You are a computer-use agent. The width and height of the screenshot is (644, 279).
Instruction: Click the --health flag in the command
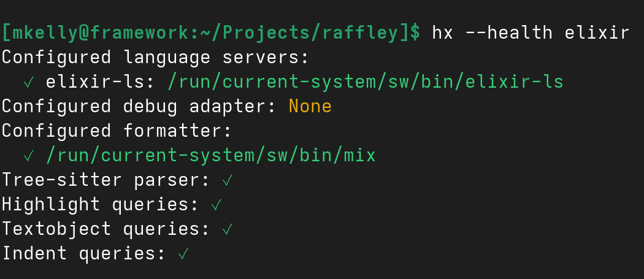pyautogui.click(x=508, y=32)
